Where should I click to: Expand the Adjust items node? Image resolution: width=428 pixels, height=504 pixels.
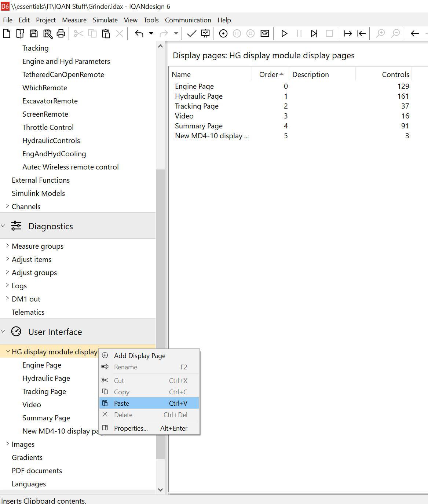[x=7, y=259]
